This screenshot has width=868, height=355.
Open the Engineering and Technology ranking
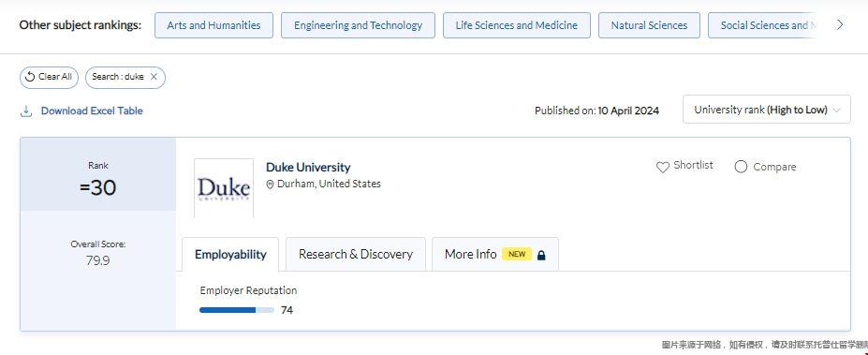359,25
